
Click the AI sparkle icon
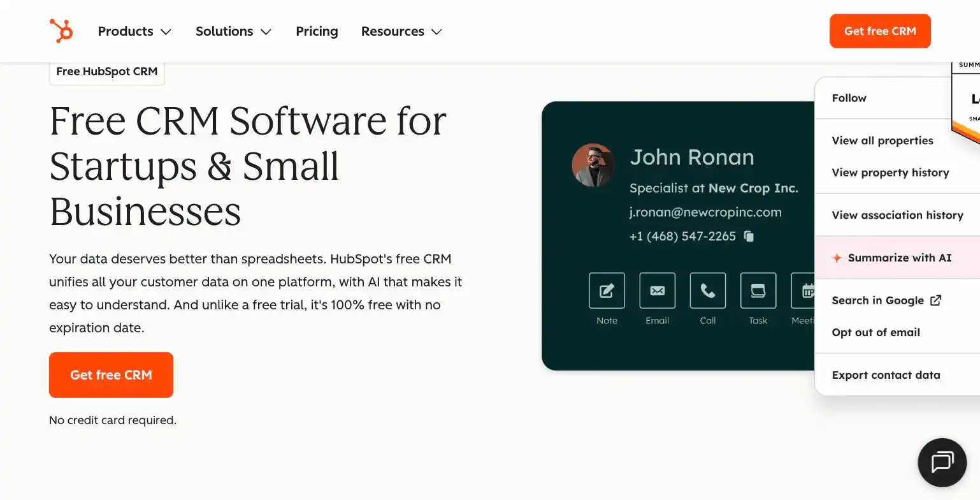(x=837, y=258)
